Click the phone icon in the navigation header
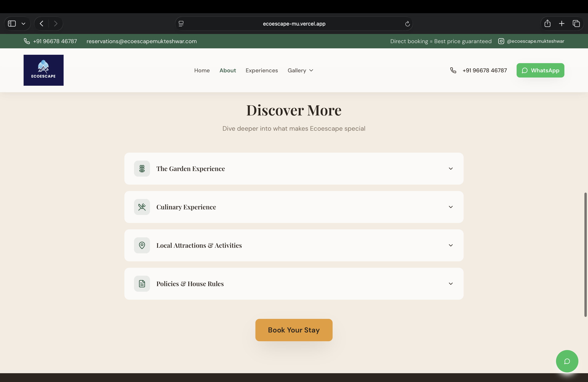The height and width of the screenshot is (382, 588). 453,70
